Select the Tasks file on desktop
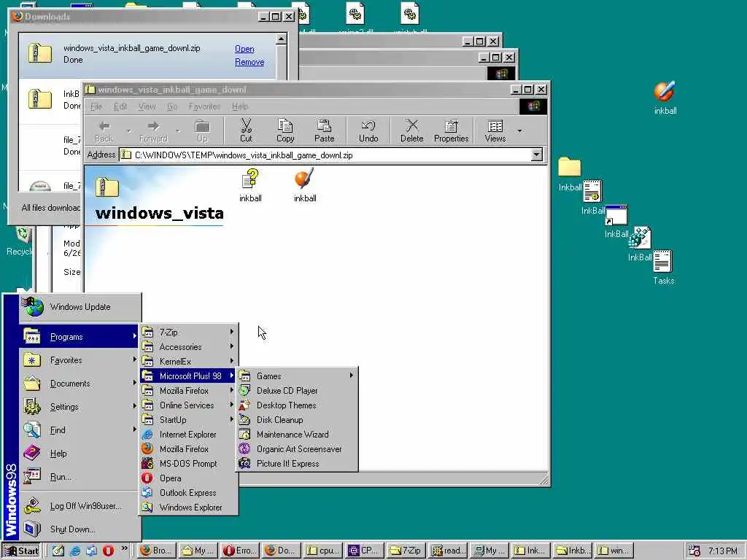The height and width of the screenshot is (560, 747). pyautogui.click(x=663, y=267)
